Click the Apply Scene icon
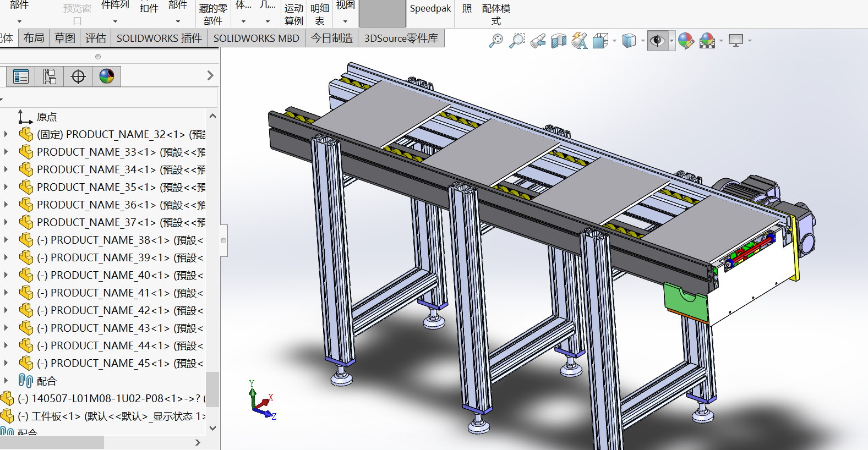Viewport: 868px width, 450px height. (x=707, y=41)
